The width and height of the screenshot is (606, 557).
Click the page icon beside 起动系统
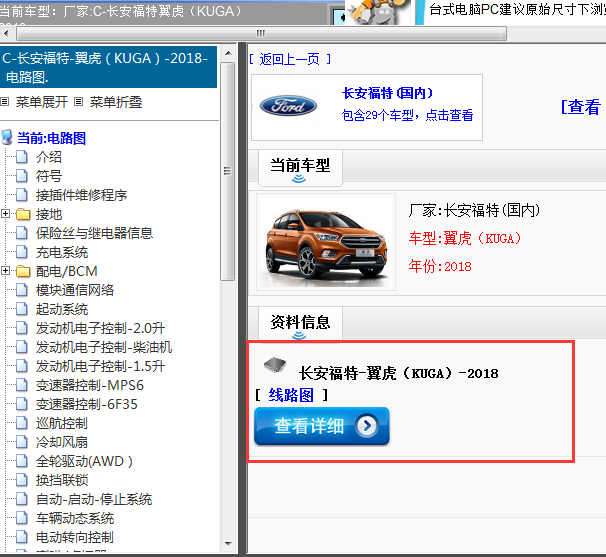22,309
